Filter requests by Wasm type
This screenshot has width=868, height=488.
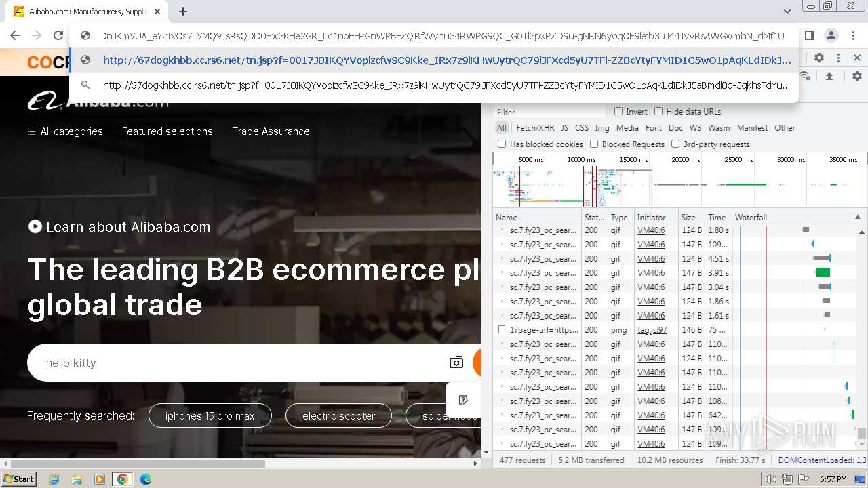tap(719, 128)
